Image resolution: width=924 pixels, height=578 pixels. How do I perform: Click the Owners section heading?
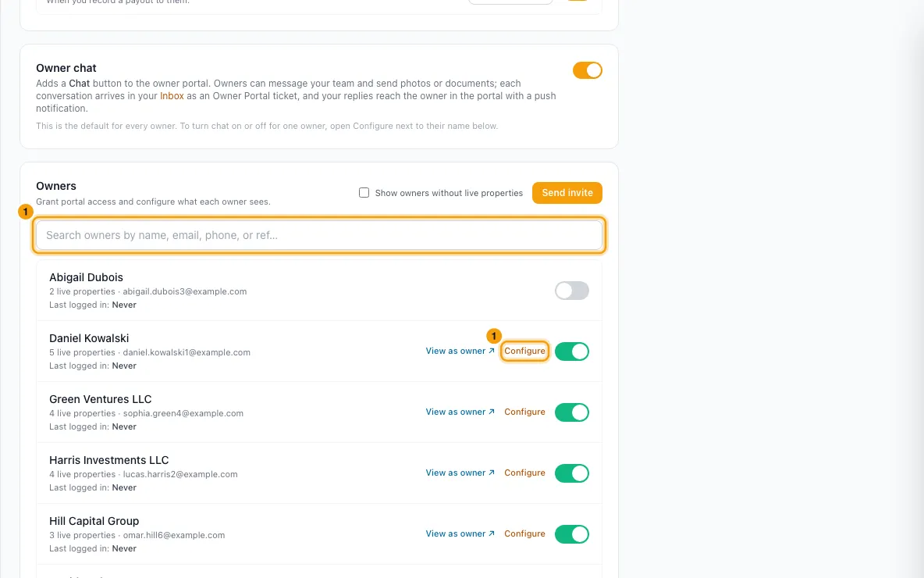click(x=56, y=186)
